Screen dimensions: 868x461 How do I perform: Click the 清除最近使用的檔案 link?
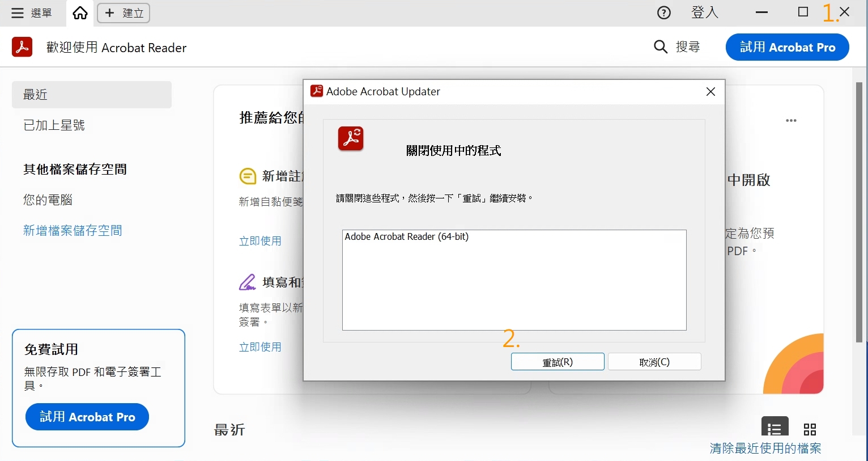point(765,449)
